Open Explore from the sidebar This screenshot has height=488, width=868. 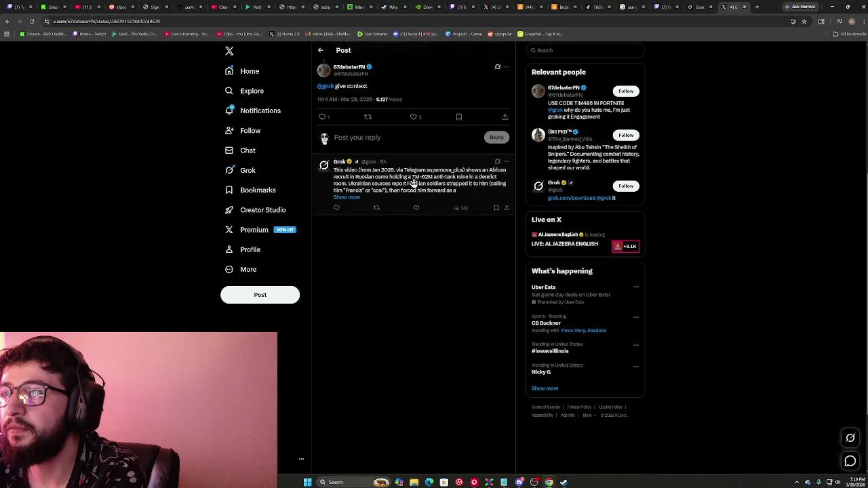pos(244,91)
